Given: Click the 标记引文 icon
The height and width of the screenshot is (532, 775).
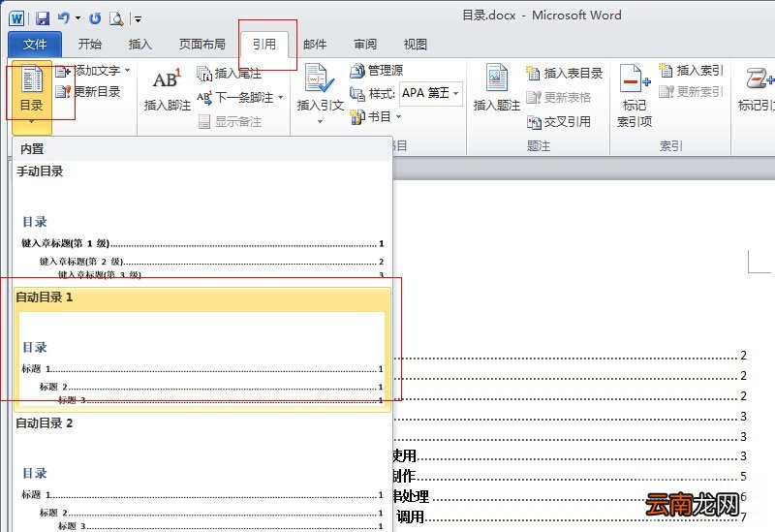Looking at the screenshot, I should point(759,78).
